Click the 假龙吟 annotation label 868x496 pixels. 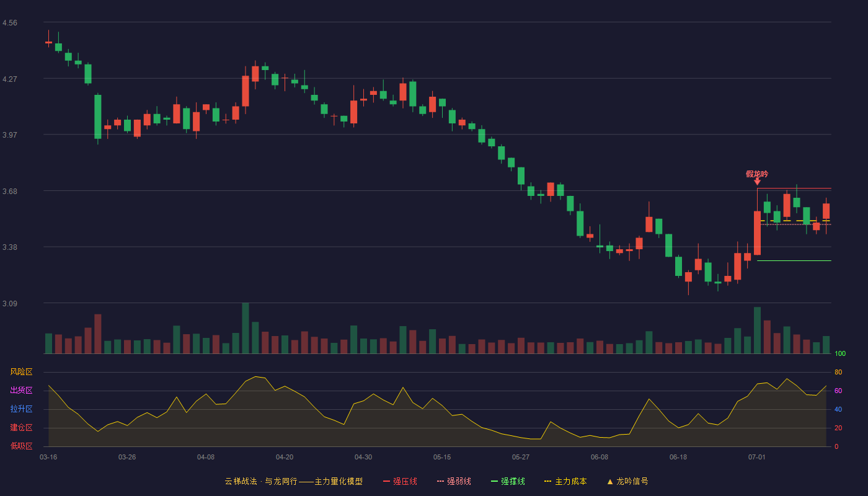[757, 174]
